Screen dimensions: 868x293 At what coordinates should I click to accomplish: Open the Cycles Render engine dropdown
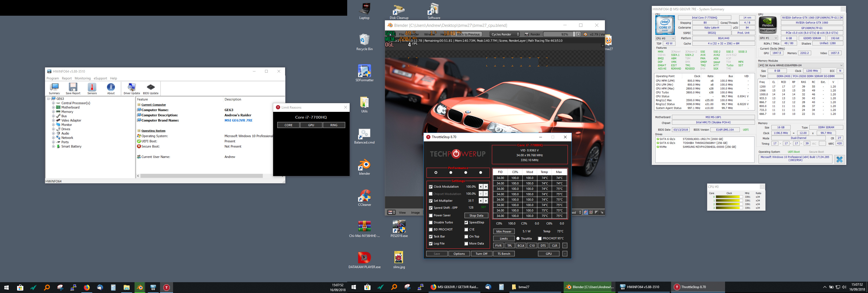click(x=505, y=34)
